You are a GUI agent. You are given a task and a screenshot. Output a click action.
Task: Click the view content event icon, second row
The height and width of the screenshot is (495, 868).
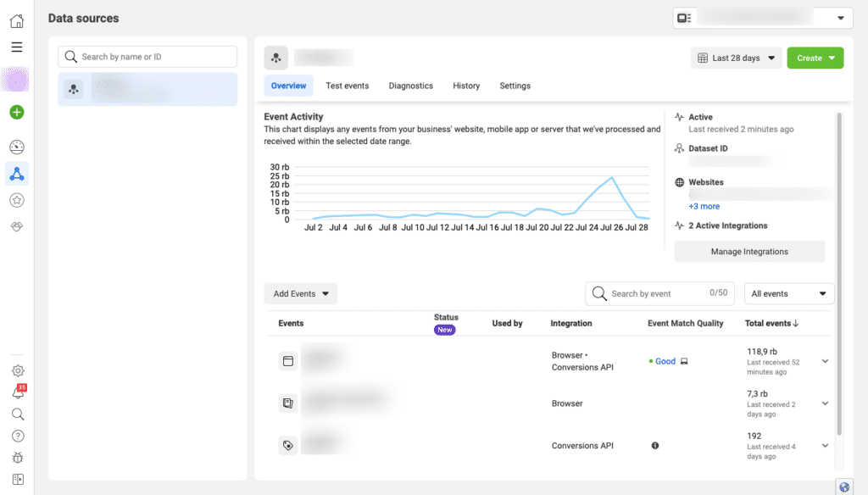click(x=288, y=403)
